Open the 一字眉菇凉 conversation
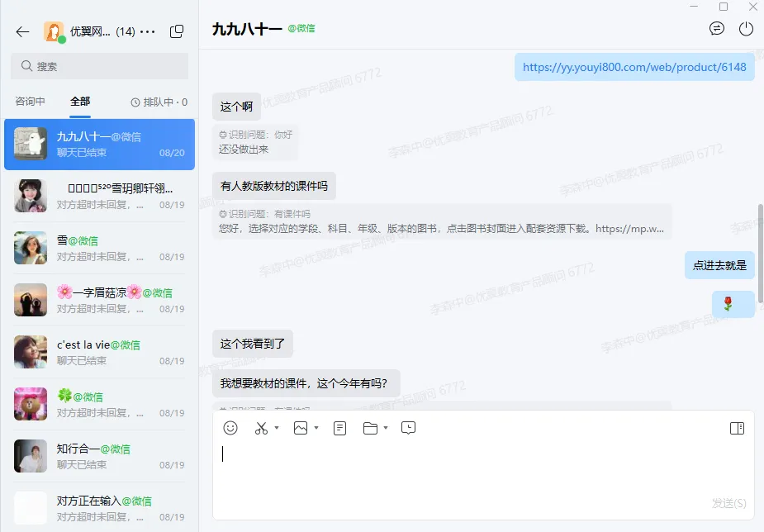This screenshot has width=764, height=532. coord(99,301)
